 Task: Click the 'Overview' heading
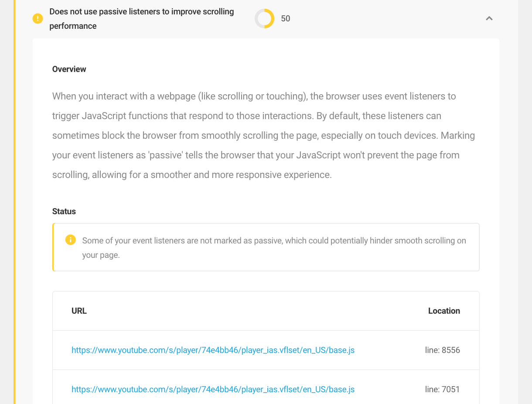69,69
